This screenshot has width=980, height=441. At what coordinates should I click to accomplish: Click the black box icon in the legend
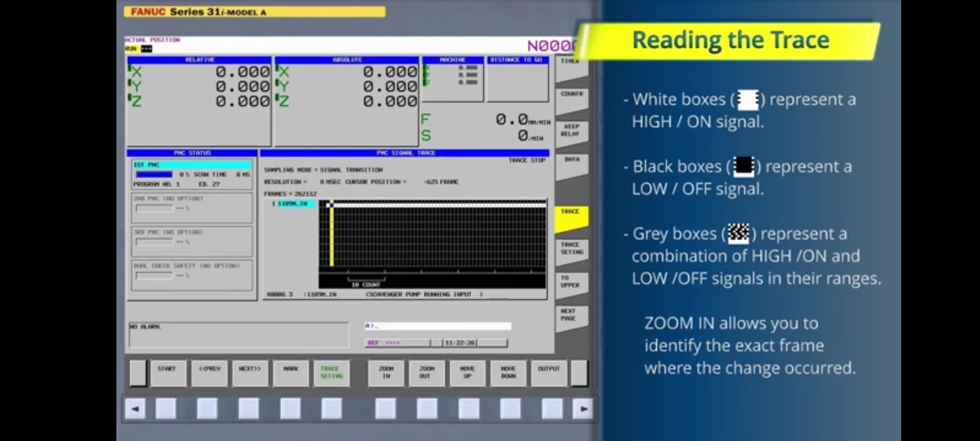(x=744, y=167)
